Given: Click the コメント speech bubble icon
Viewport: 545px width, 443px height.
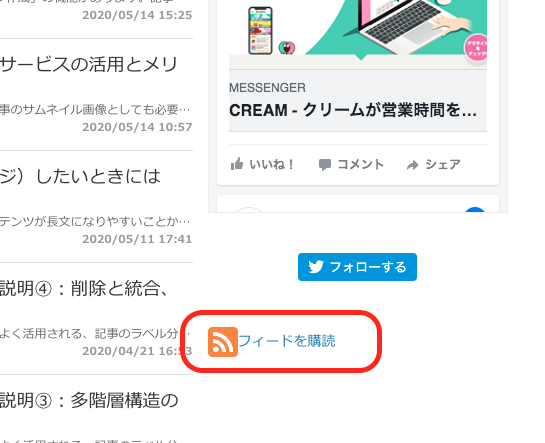Looking at the screenshot, I should (x=325, y=165).
